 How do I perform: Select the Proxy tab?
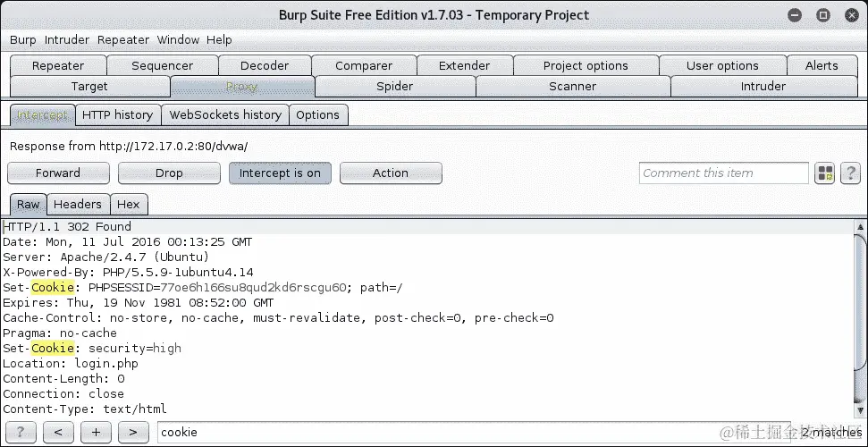[242, 87]
